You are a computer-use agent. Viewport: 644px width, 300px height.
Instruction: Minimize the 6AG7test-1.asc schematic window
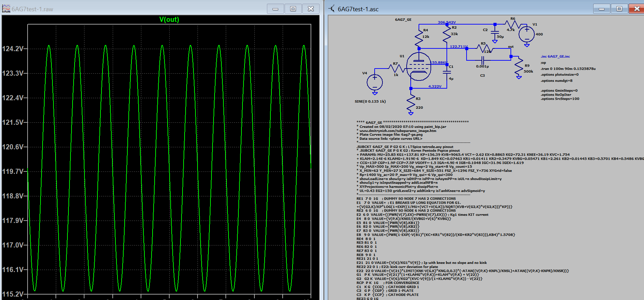coord(602,9)
